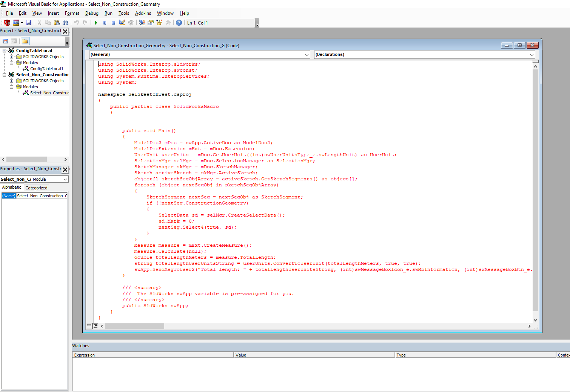Click the (Name) property value field

click(42, 196)
